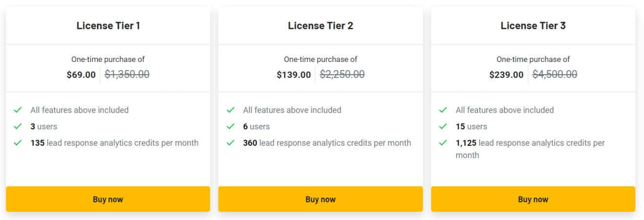
Task: Click Buy now for License Tier 3
Action: click(533, 199)
